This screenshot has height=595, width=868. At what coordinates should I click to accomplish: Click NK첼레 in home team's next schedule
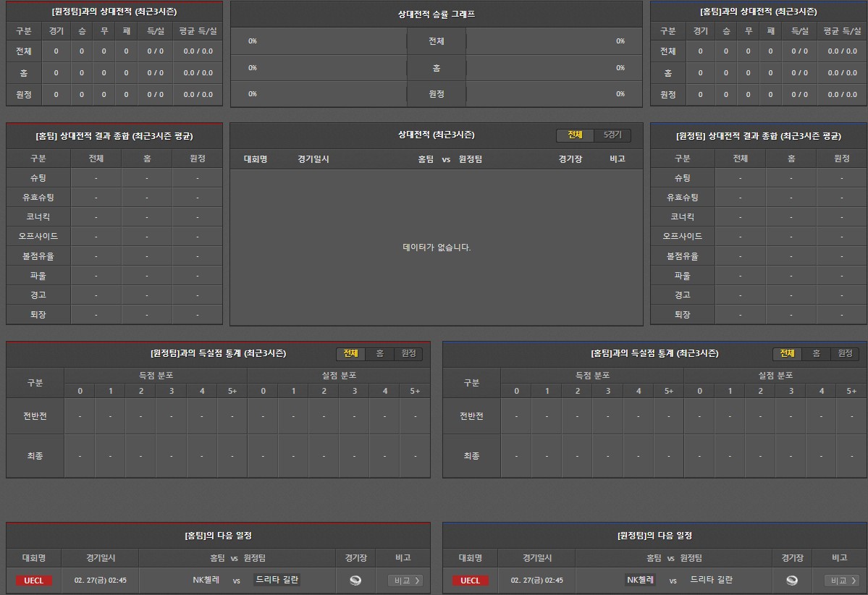coord(206,580)
